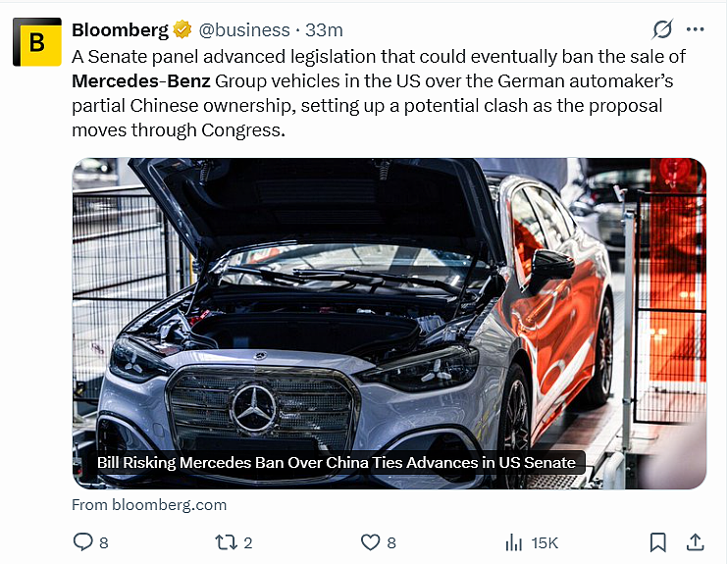The image size is (728, 564).
Task: View post analytics bar chart icon
Action: click(513, 542)
